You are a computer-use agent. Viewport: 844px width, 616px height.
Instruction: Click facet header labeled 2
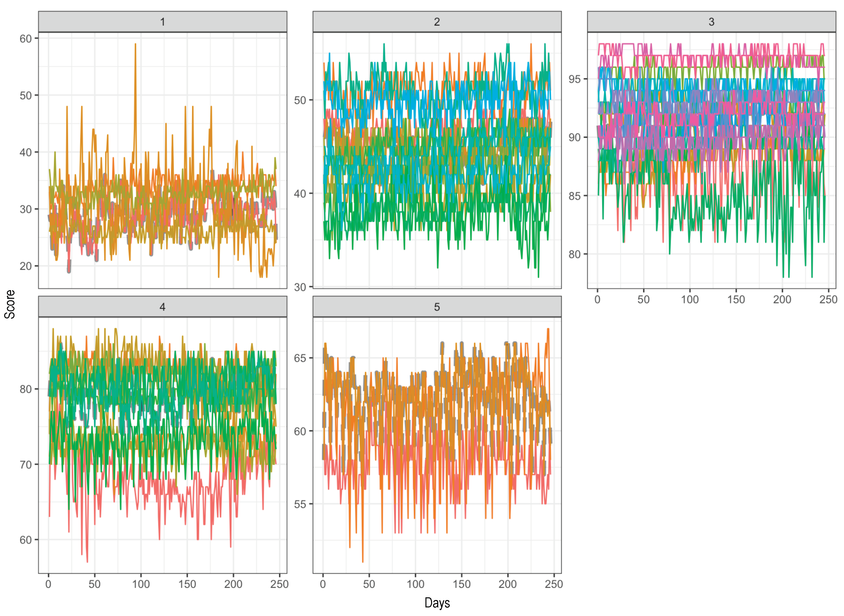pos(436,22)
